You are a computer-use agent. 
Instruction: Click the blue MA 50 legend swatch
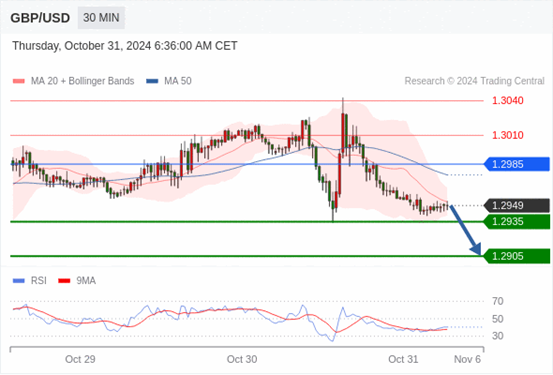pos(152,81)
